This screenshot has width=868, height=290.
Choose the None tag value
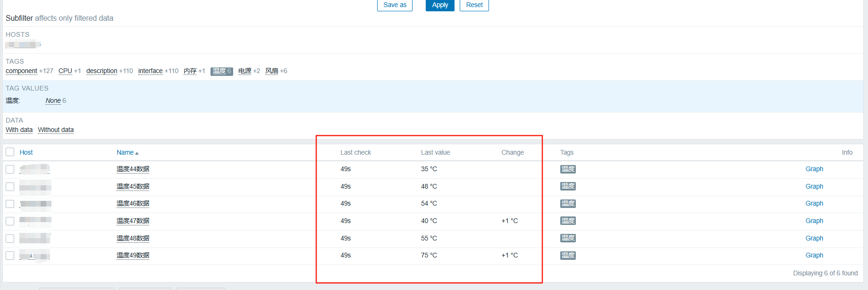(53, 101)
